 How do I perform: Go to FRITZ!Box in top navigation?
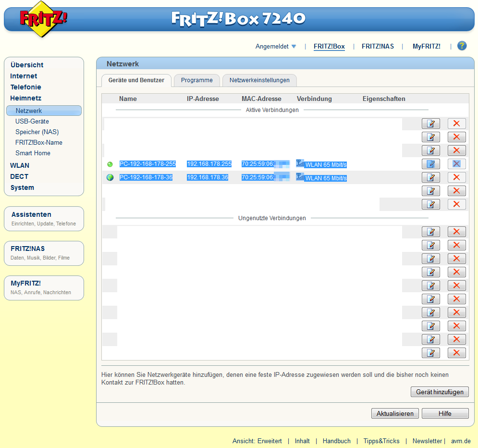click(x=329, y=46)
